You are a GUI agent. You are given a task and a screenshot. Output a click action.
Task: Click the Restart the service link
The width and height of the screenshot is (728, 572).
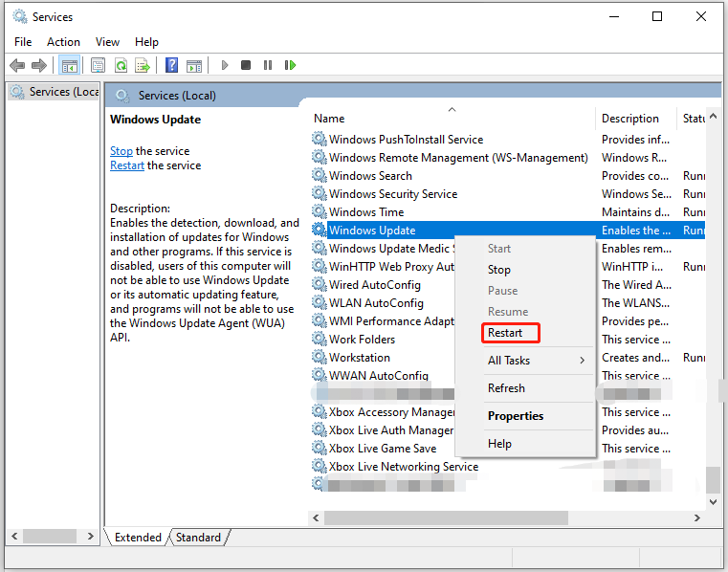point(126,165)
